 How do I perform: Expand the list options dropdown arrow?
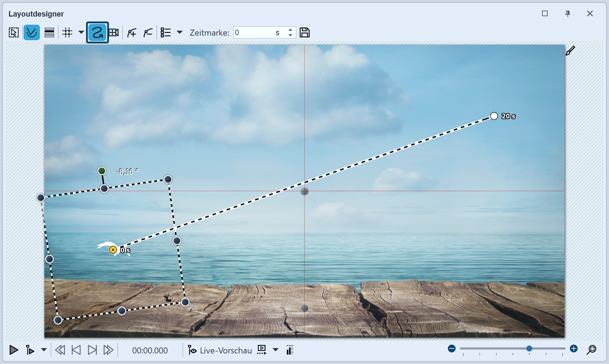tap(179, 32)
